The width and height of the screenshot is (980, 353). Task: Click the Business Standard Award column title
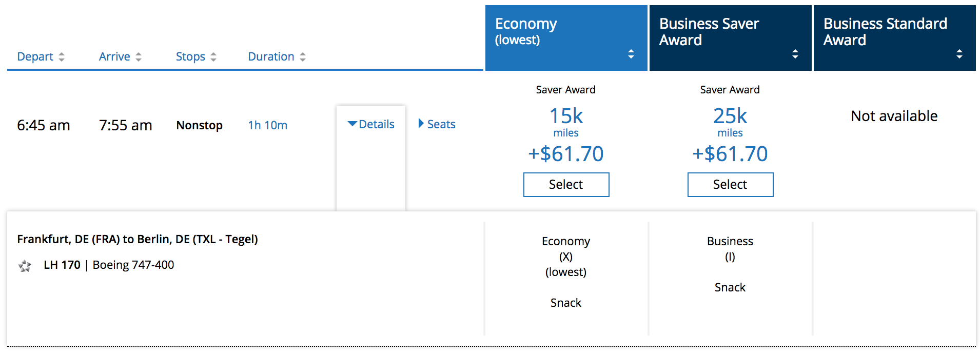(885, 31)
